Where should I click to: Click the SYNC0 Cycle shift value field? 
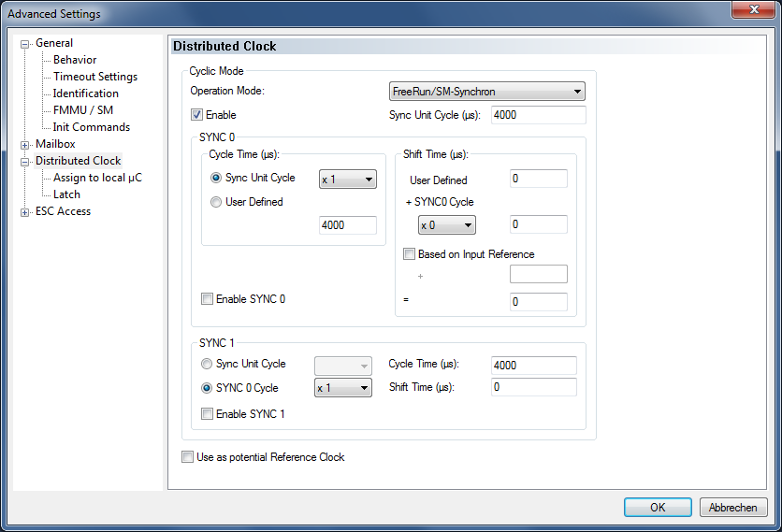(x=539, y=224)
